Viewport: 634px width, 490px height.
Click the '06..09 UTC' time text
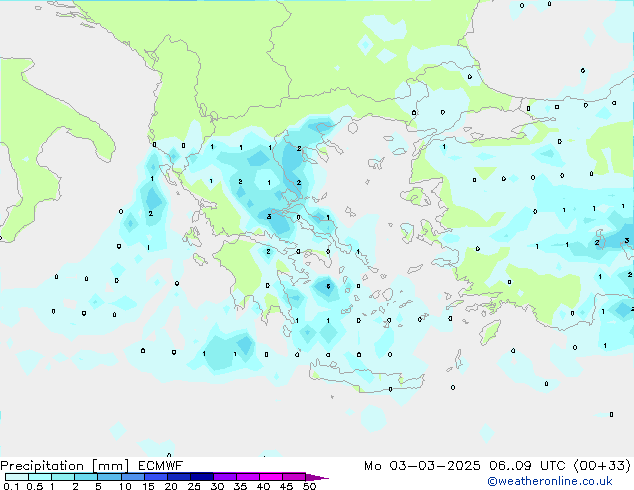[527, 466]
